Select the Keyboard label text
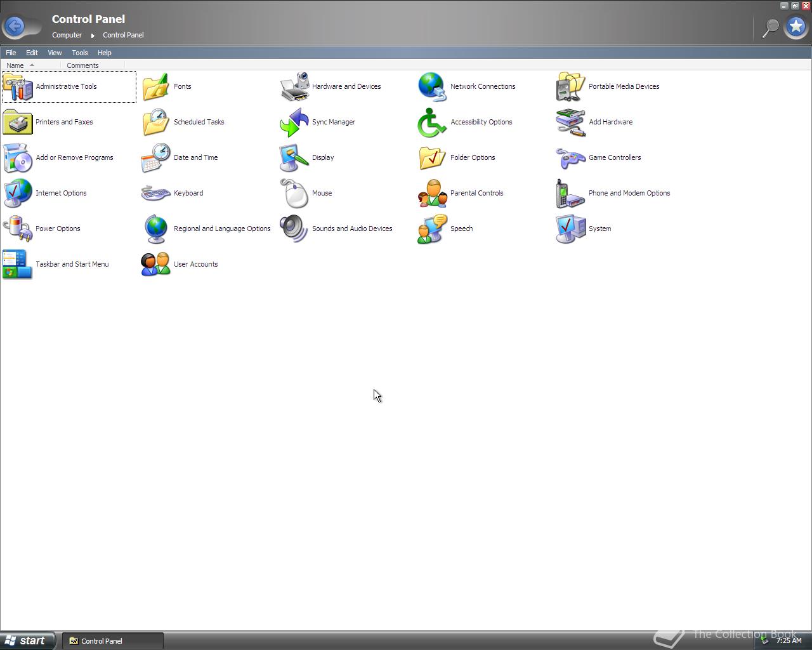The image size is (812, 650). pos(188,193)
